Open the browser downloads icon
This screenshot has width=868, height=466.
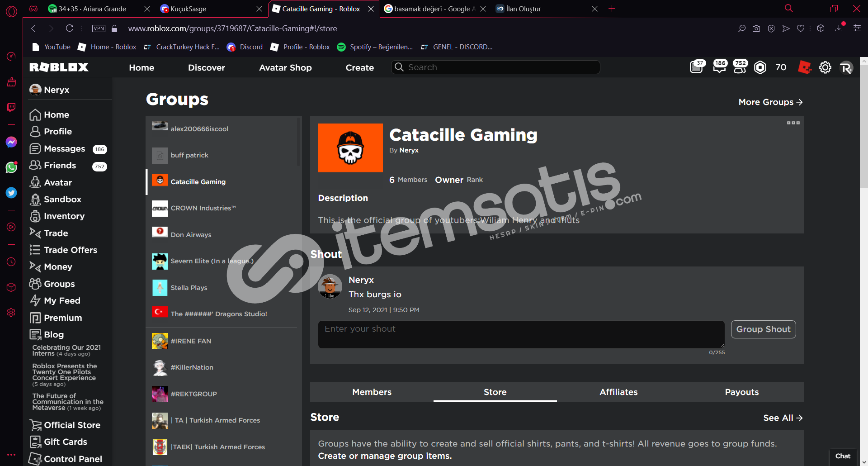click(839, 29)
